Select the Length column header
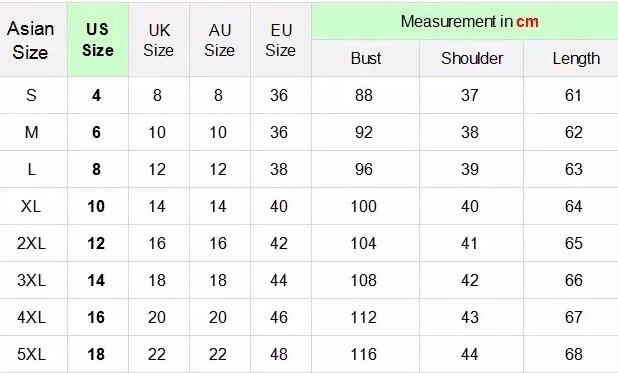The height and width of the screenshot is (373, 618). click(576, 58)
